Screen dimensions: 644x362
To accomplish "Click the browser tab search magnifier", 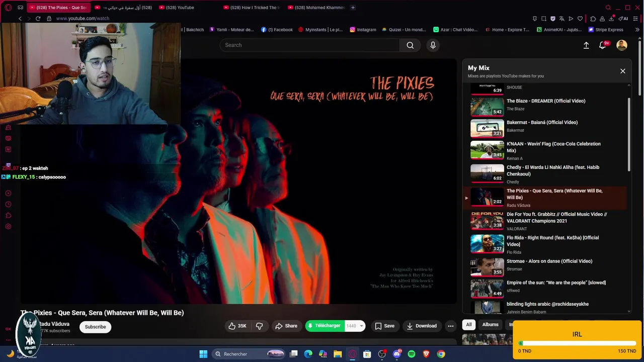I will coord(608,8).
